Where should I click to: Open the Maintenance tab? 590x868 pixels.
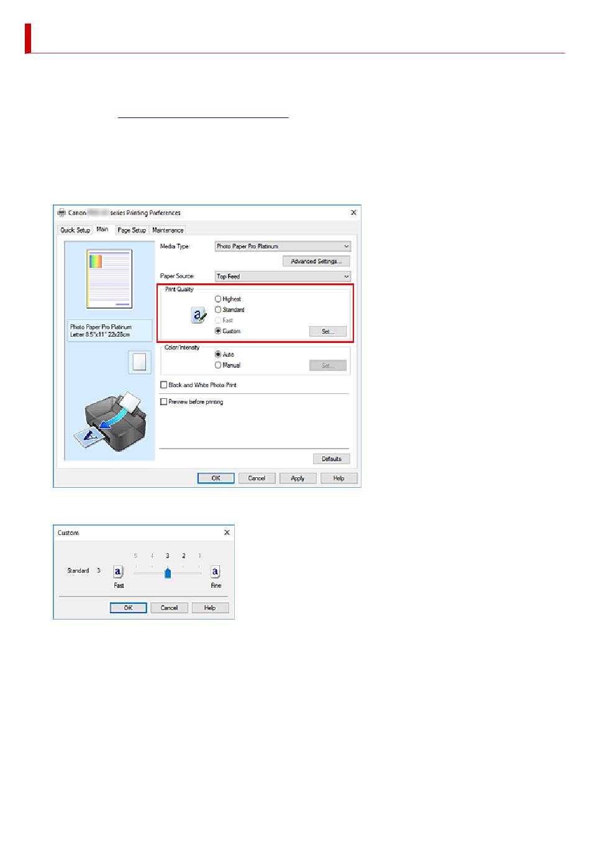pyautogui.click(x=168, y=230)
